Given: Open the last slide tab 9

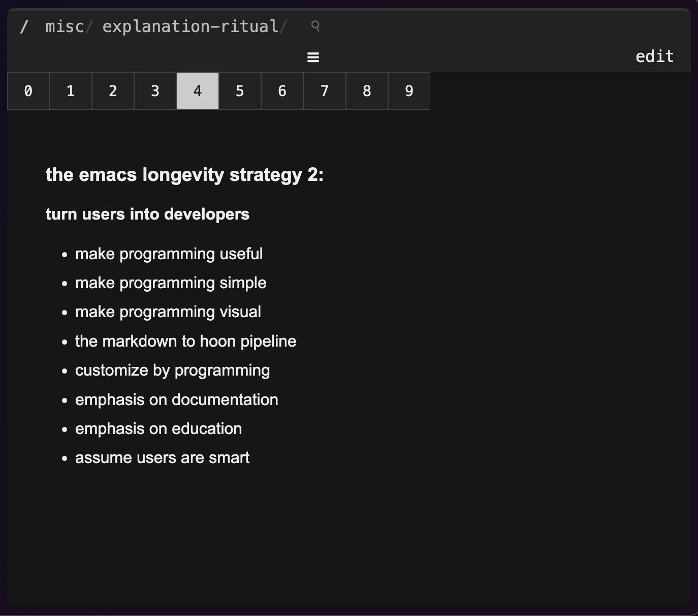Looking at the screenshot, I should pyautogui.click(x=409, y=91).
